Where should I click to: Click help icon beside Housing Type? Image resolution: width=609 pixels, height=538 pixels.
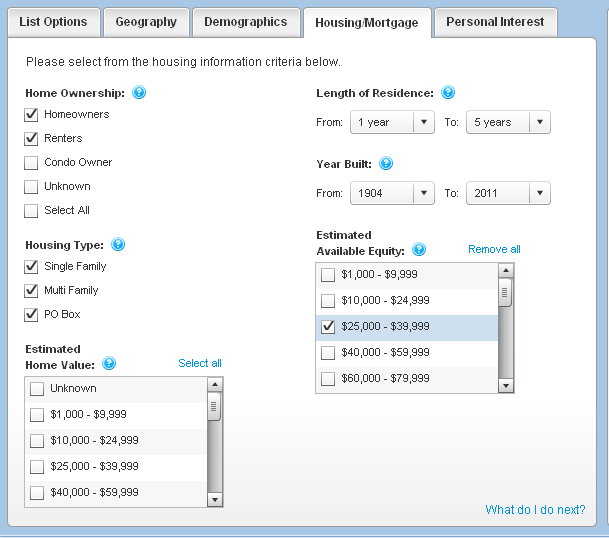point(119,244)
